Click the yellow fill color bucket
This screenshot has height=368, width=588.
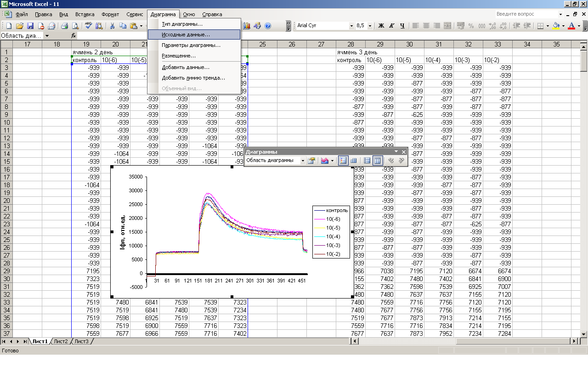tap(556, 26)
